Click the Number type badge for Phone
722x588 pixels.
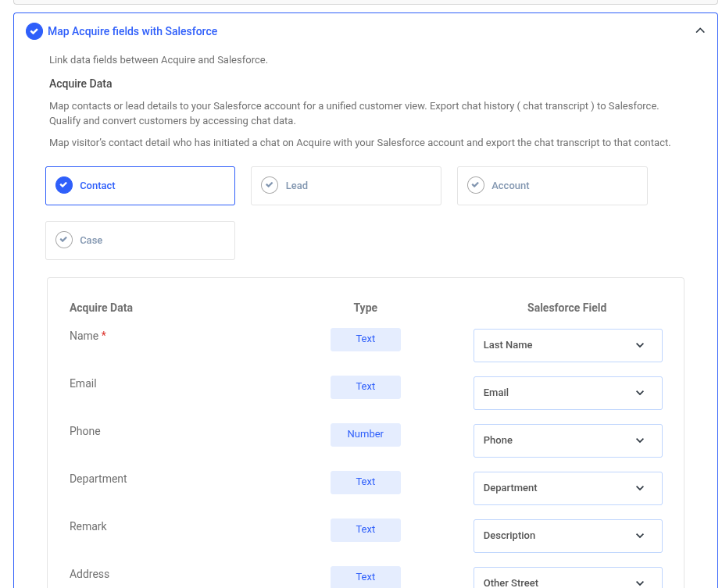pyautogui.click(x=366, y=434)
